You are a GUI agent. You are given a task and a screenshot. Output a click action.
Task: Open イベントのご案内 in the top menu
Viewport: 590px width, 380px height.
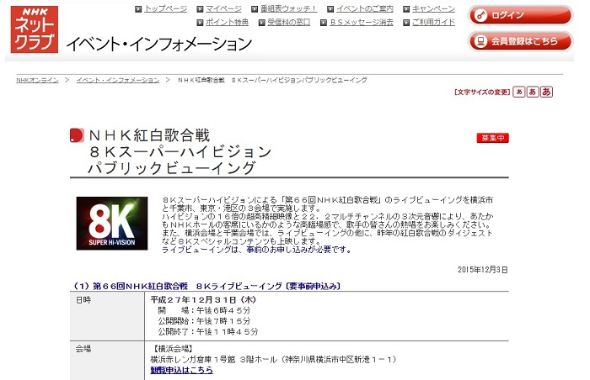point(365,9)
